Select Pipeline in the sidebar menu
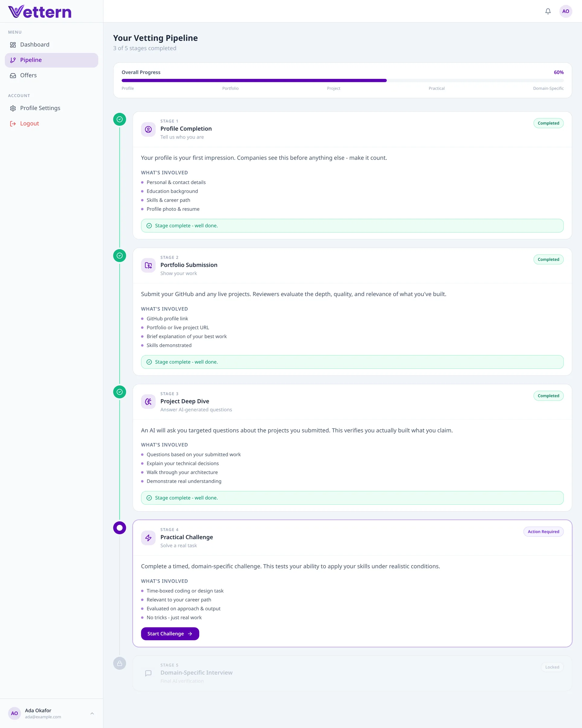 tap(51, 60)
